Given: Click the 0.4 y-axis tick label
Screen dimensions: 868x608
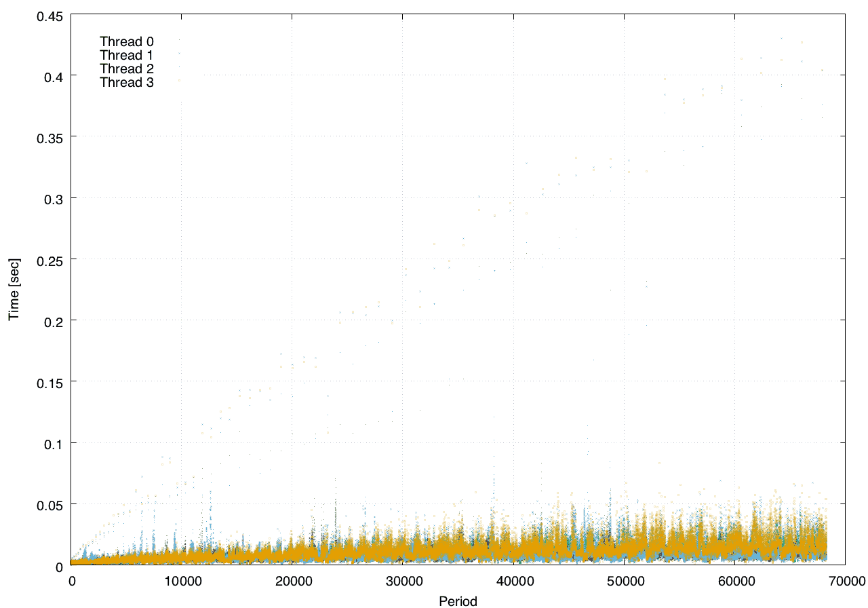Looking at the screenshot, I should click(53, 76).
